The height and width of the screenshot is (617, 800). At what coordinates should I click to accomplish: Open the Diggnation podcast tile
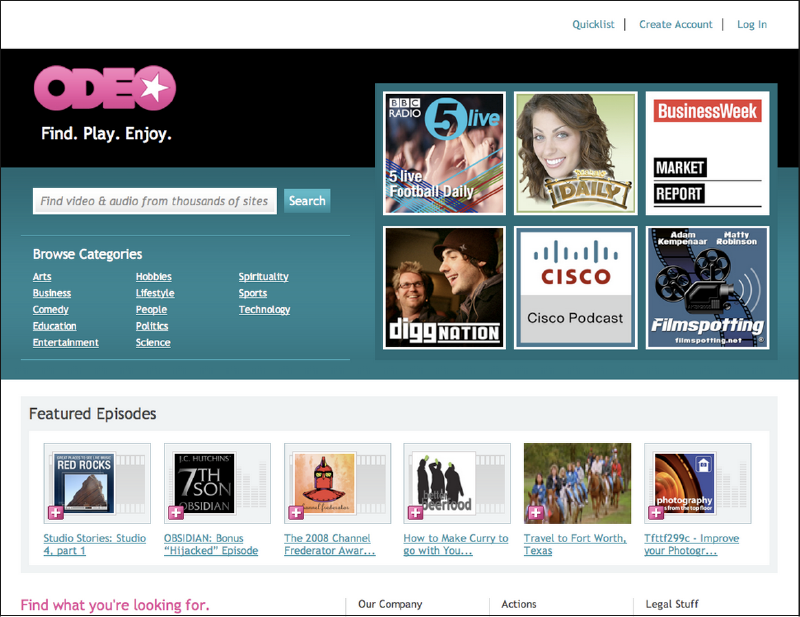pyautogui.click(x=444, y=288)
